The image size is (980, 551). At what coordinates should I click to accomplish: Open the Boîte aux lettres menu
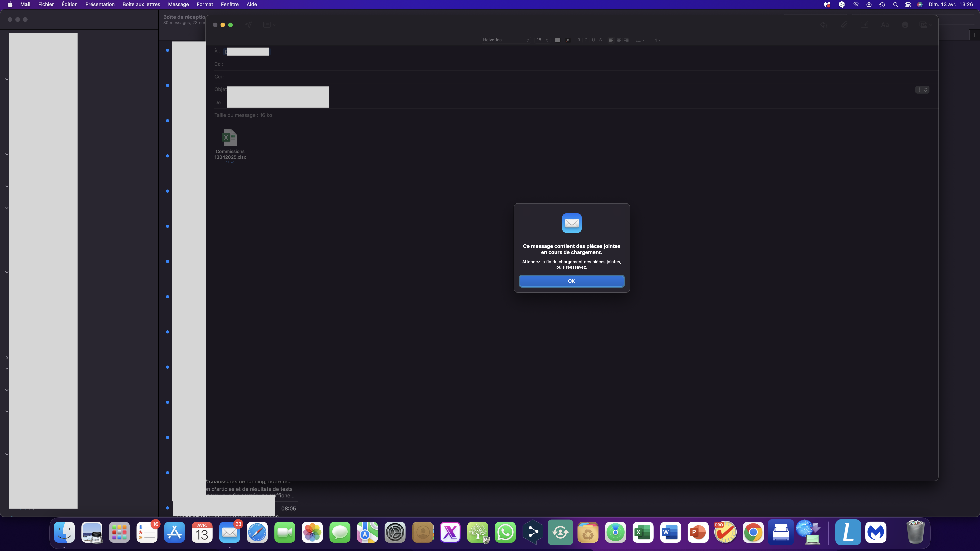[x=141, y=5]
